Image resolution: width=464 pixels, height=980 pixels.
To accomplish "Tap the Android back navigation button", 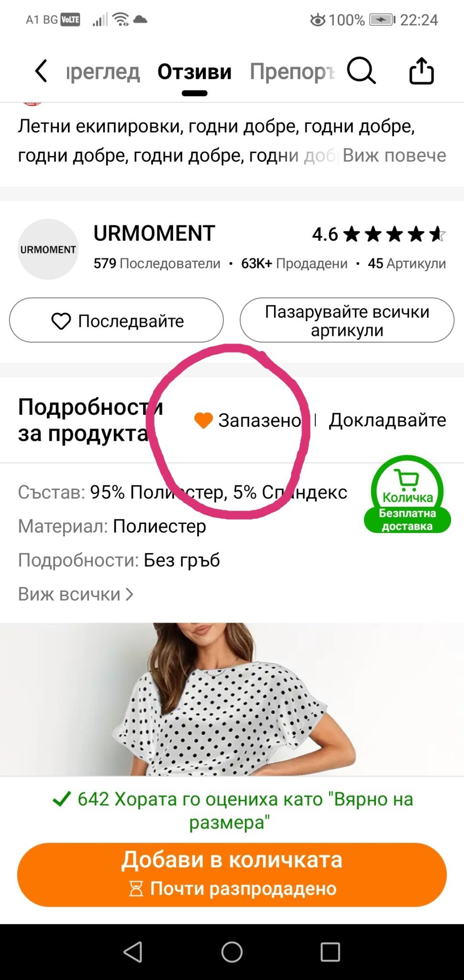I will 133,952.
